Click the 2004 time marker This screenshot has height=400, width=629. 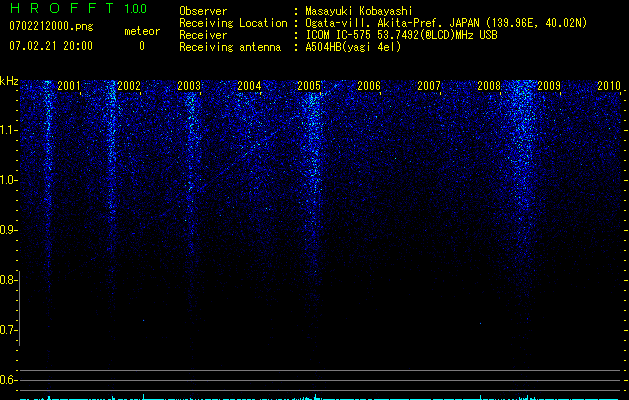click(249, 85)
